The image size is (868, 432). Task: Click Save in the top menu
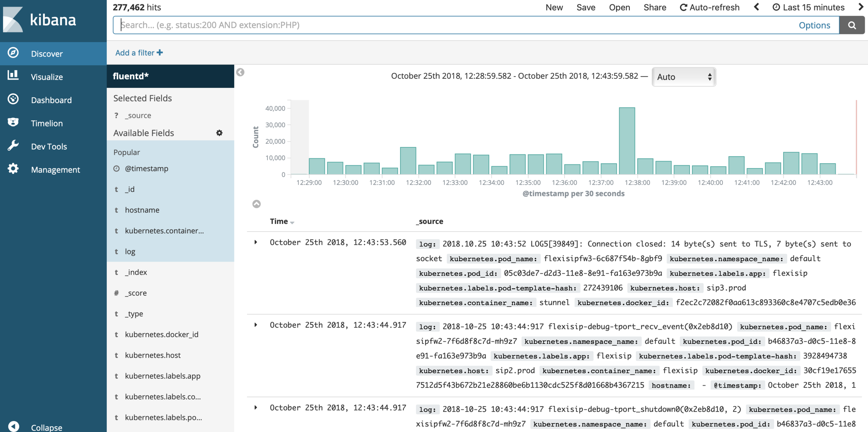586,7
